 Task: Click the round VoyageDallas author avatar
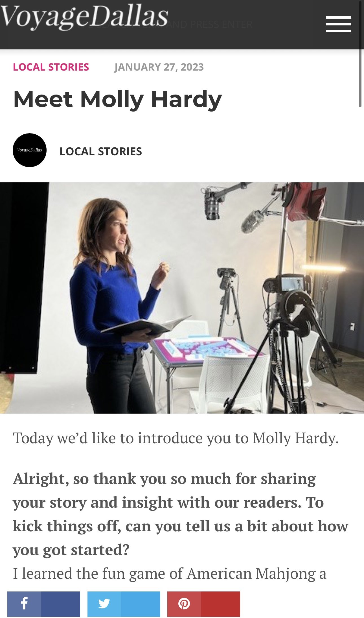(x=30, y=150)
